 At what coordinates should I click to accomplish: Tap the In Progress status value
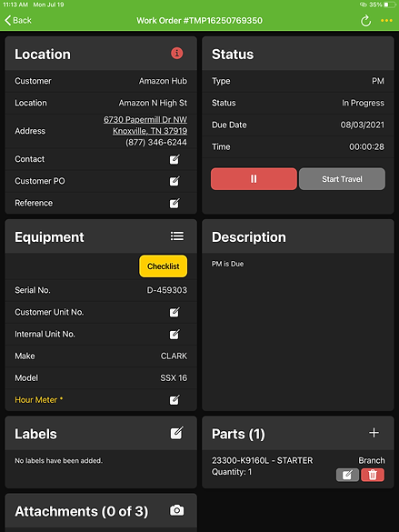(x=363, y=103)
